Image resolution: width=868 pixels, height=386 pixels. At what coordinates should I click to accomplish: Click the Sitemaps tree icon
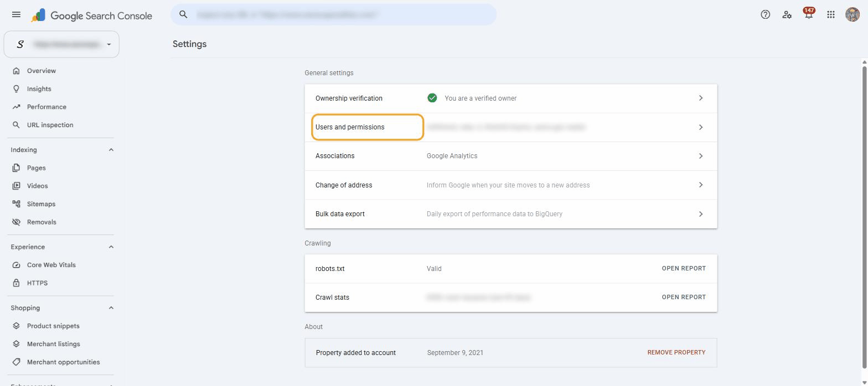tap(16, 204)
